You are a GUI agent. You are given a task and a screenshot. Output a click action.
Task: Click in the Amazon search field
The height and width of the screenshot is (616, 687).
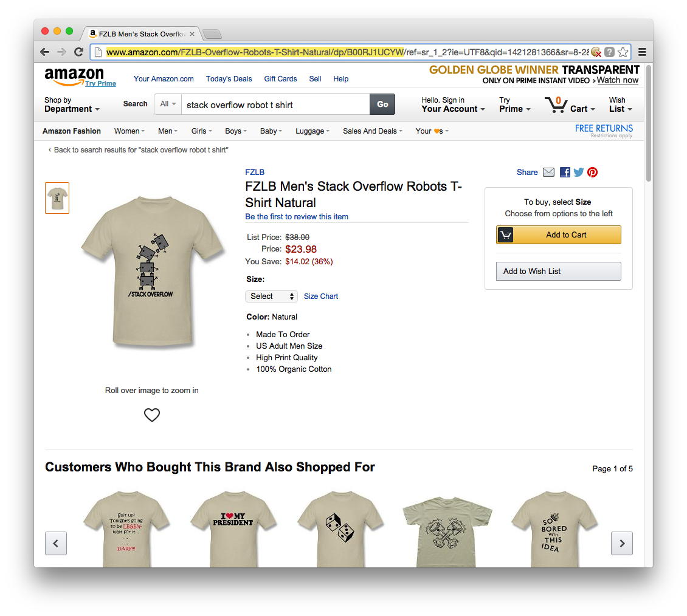[275, 104]
